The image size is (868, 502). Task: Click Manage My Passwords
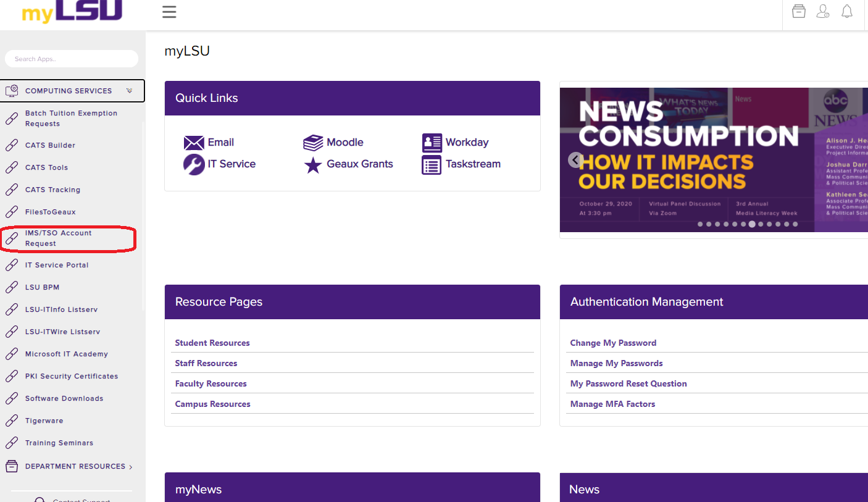(x=616, y=363)
